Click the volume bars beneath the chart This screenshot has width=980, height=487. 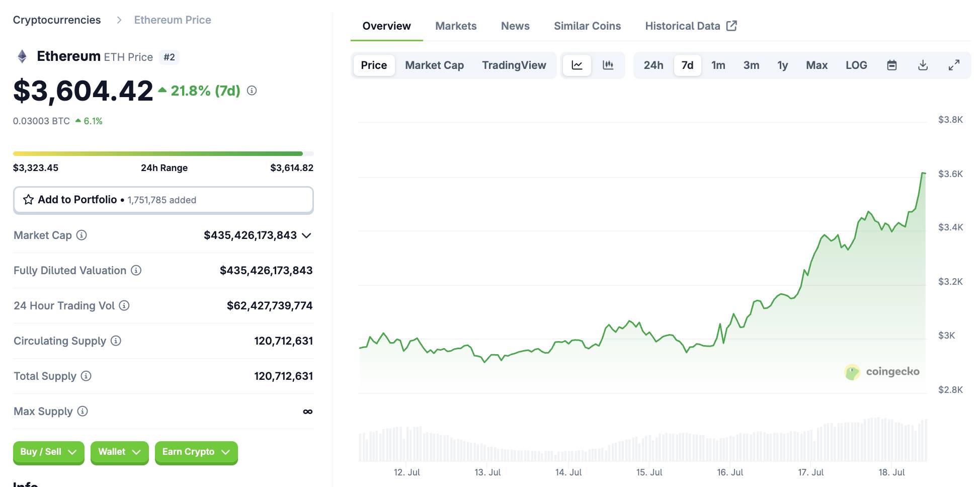[x=642, y=440]
